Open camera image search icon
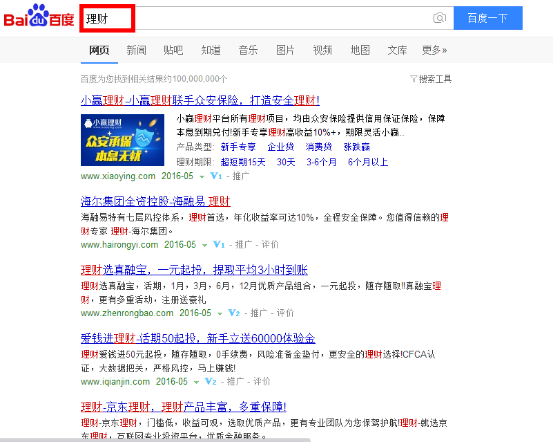This screenshot has width=554, height=442. [439, 18]
